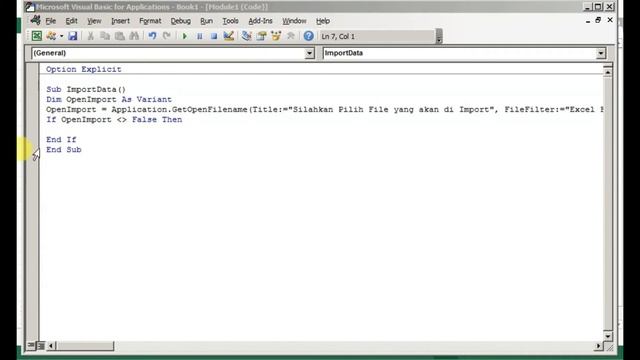
Task: Click the 'End If' line
Action: pos(61,140)
